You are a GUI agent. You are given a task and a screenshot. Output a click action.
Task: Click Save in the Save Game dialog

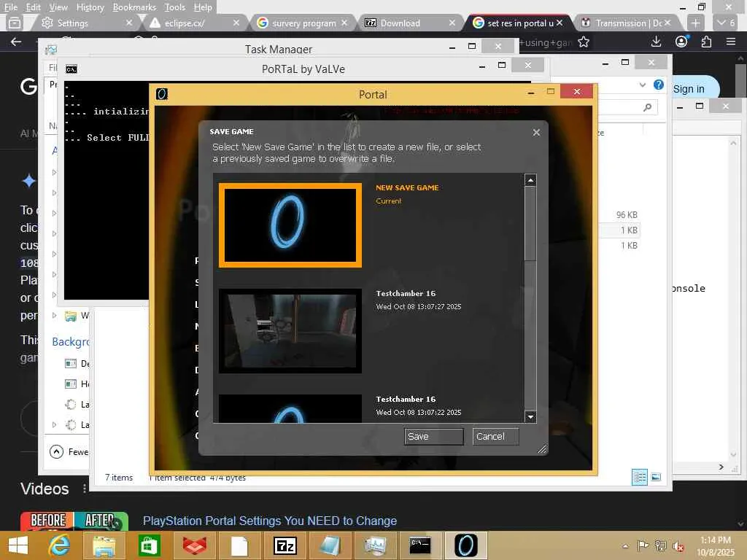click(x=433, y=436)
